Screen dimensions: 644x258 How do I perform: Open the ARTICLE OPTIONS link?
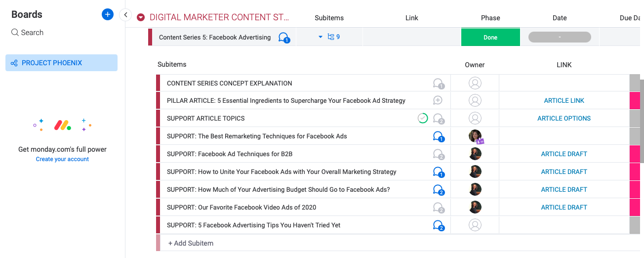tap(564, 118)
